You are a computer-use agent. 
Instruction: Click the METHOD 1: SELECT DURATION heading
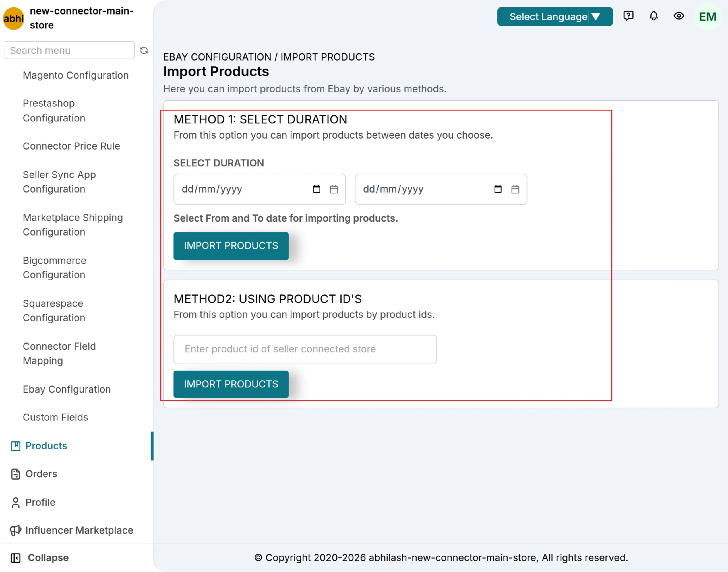[x=260, y=119]
